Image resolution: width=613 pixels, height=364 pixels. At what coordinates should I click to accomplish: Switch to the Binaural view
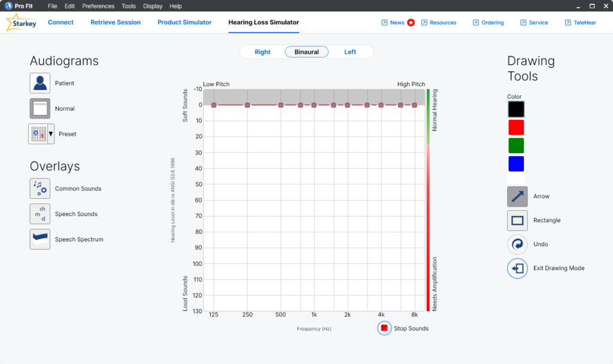click(x=306, y=52)
